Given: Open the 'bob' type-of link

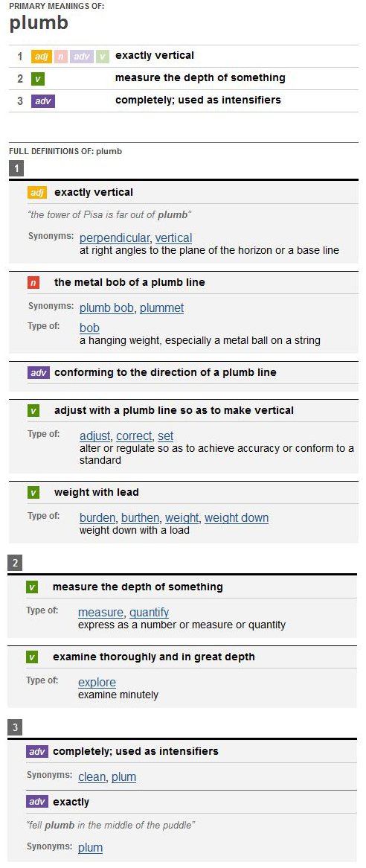Looking at the screenshot, I should click(89, 328).
